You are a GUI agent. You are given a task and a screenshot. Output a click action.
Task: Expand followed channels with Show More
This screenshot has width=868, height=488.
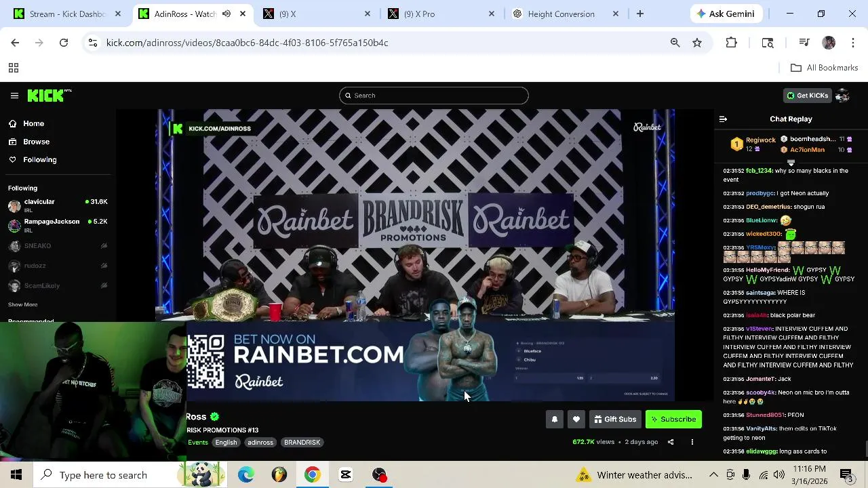22,305
